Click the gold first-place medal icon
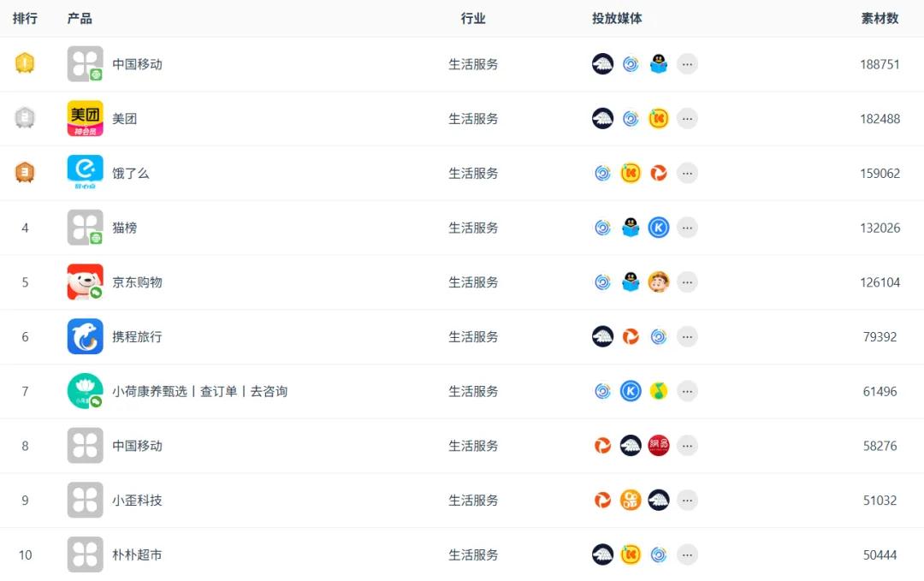 pos(25,63)
